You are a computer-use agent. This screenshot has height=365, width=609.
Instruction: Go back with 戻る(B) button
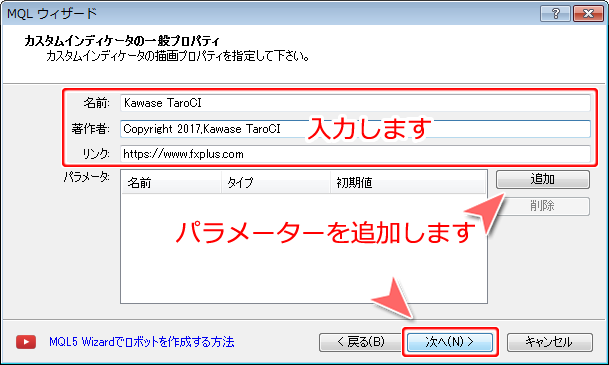click(360, 342)
